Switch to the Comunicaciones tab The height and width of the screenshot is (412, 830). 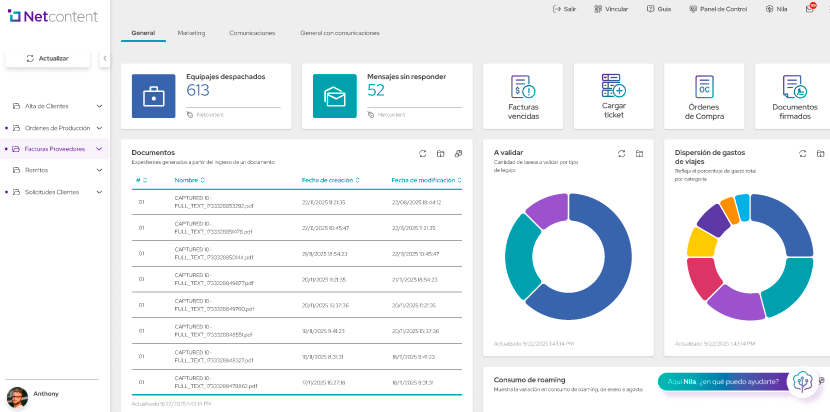(x=252, y=33)
